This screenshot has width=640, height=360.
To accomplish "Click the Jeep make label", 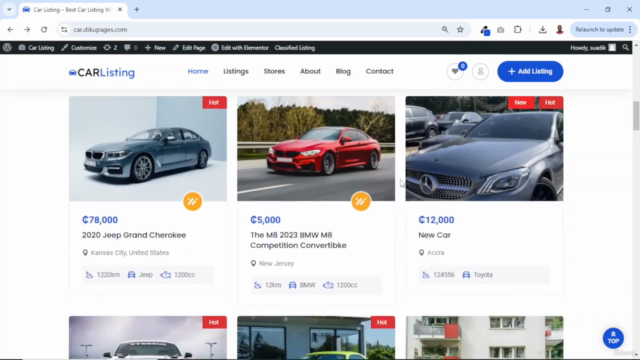I will [145, 275].
